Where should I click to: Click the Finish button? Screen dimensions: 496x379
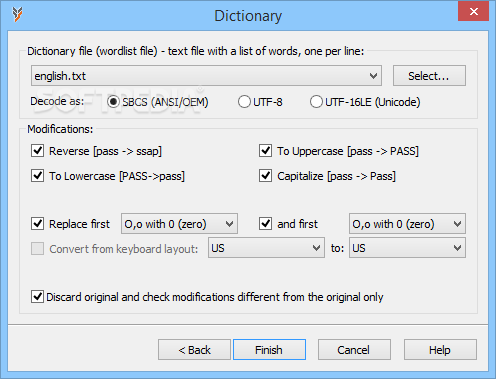tap(269, 350)
